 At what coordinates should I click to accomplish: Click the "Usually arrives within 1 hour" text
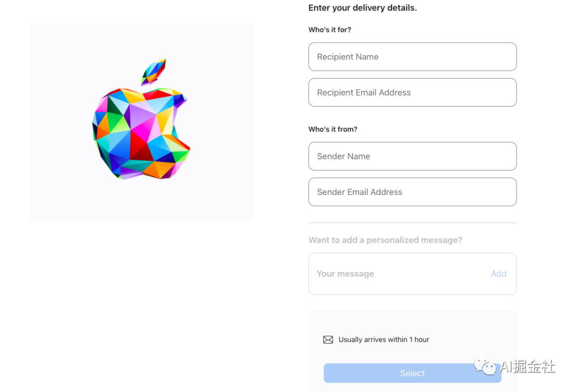pyautogui.click(x=384, y=340)
